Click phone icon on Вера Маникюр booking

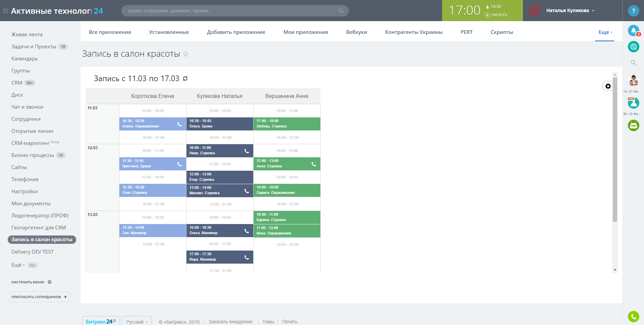(x=247, y=257)
